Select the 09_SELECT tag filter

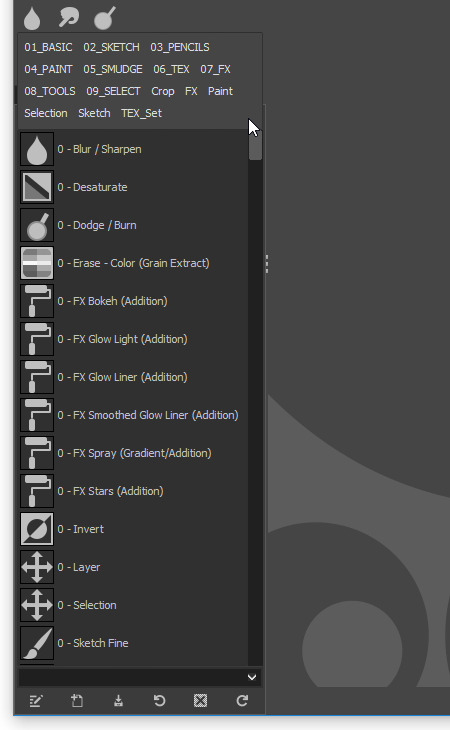113,91
